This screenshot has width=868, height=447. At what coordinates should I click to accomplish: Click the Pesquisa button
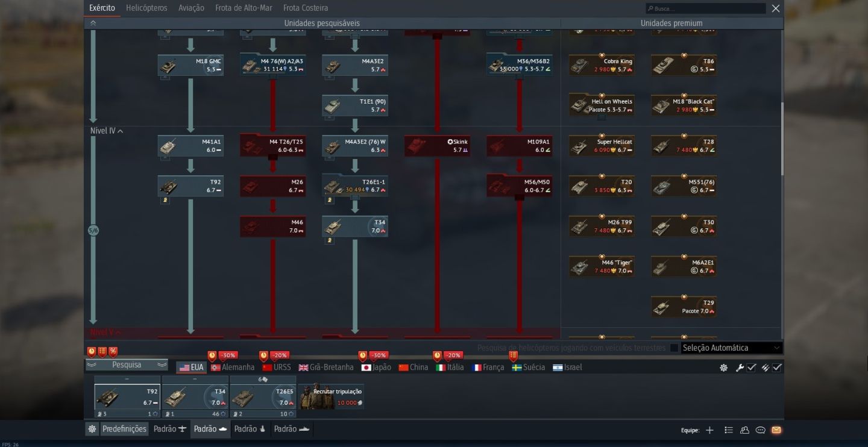tap(127, 365)
